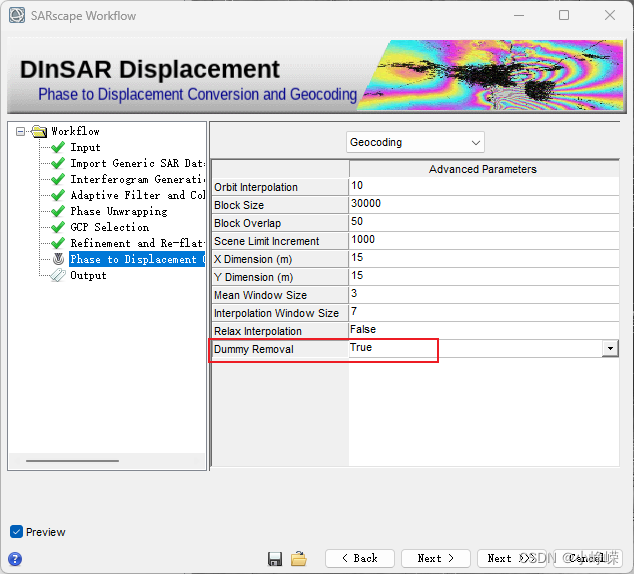Screen dimensions: 634x574
Task: Click the Orbit Interpolation value 10
Action: 484,186
